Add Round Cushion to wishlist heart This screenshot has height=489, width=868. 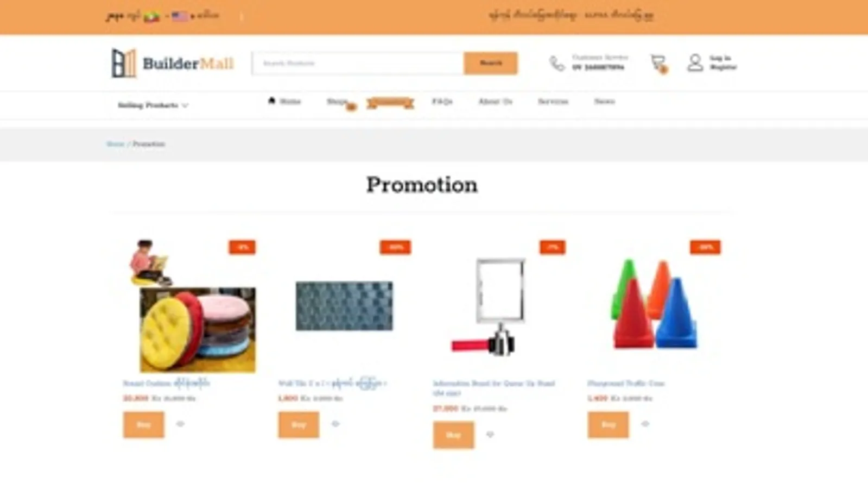180,424
